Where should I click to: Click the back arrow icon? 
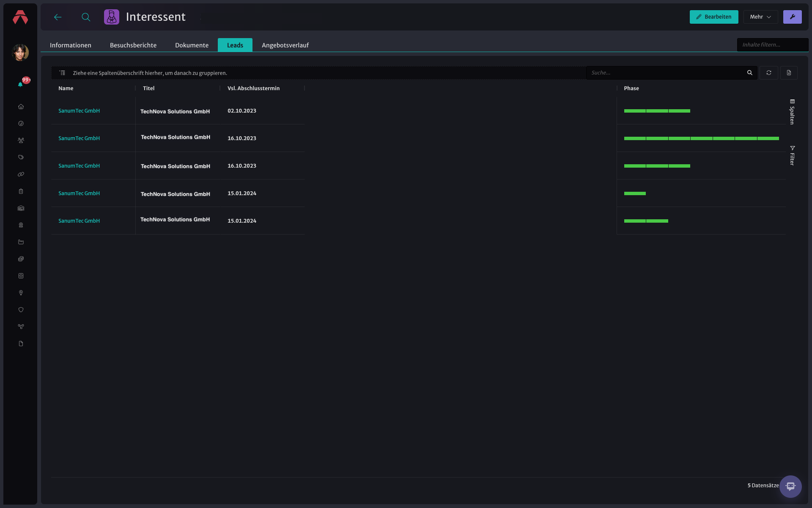pyautogui.click(x=58, y=17)
